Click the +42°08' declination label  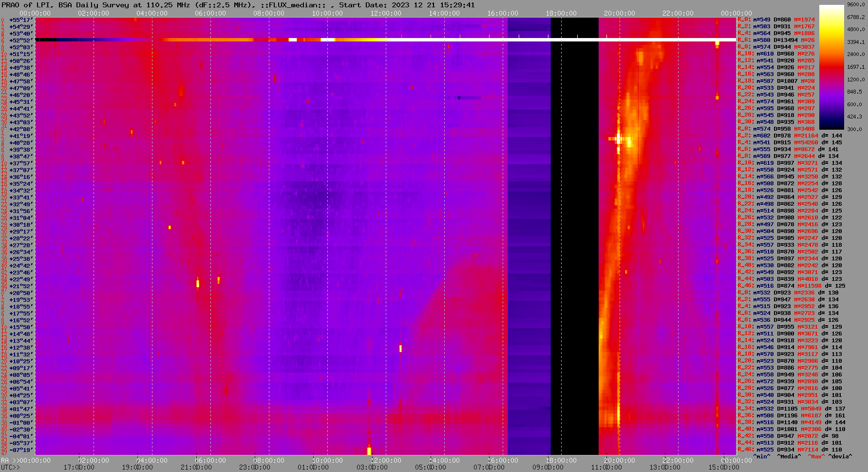pos(21,129)
